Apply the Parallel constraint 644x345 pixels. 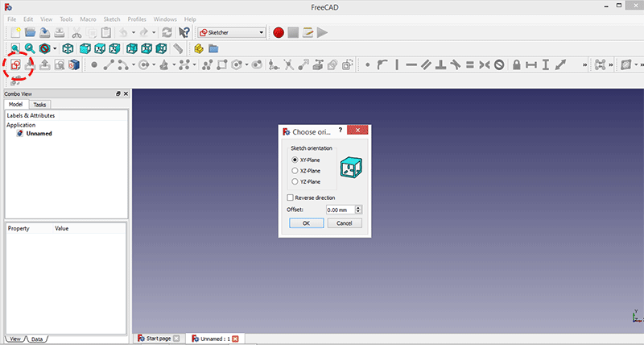point(426,64)
